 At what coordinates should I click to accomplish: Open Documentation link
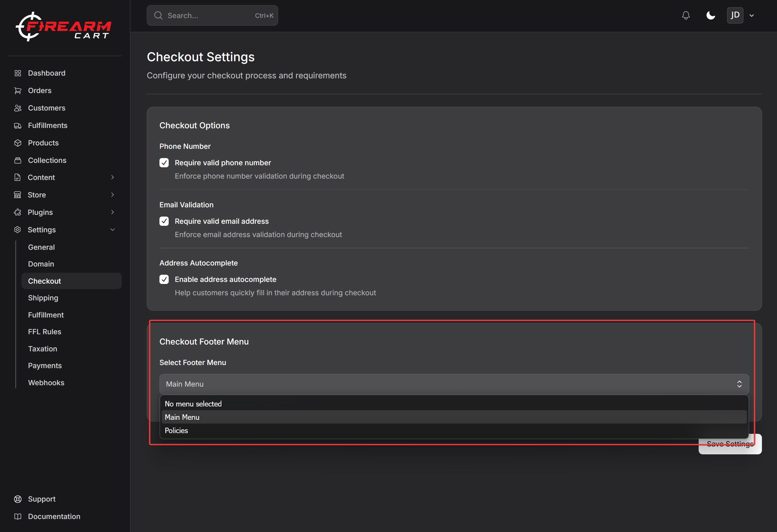pyautogui.click(x=54, y=517)
